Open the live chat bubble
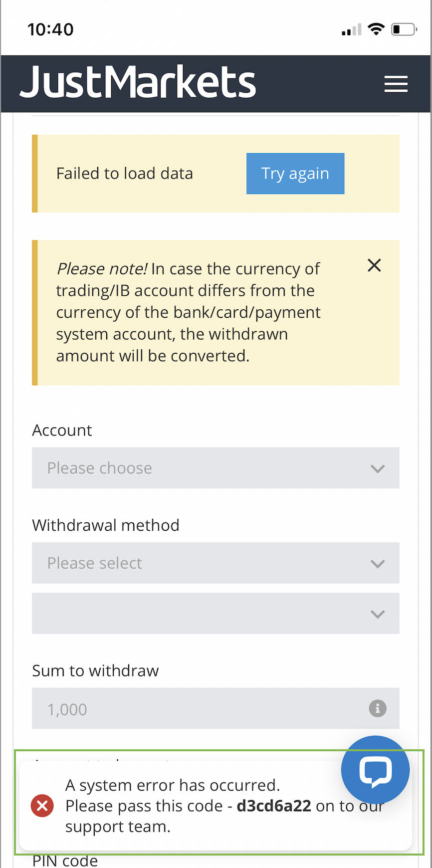 click(375, 770)
